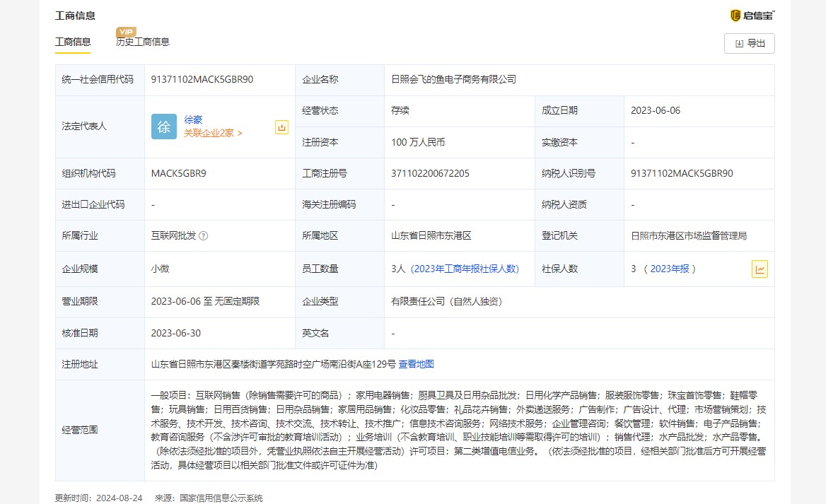Click the paragraph beginning 一般项目：互联网销售
The width and height of the screenshot is (826, 504).
[x=459, y=430]
